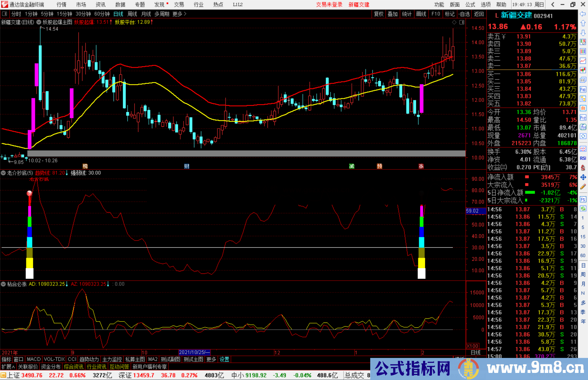Click the F12 sidebar icon
The width and height of the screenshot is (588, 380).
[583, 118]
